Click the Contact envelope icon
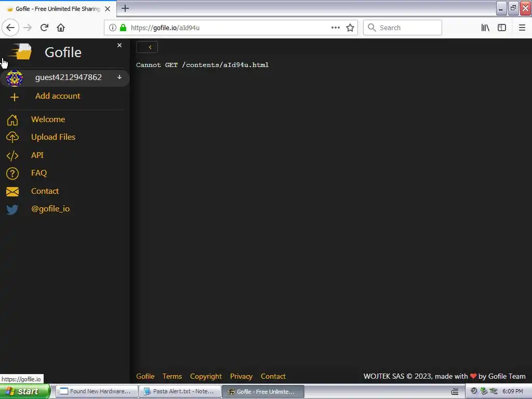Viewport: 532px width, 399px height. [12, 192]
